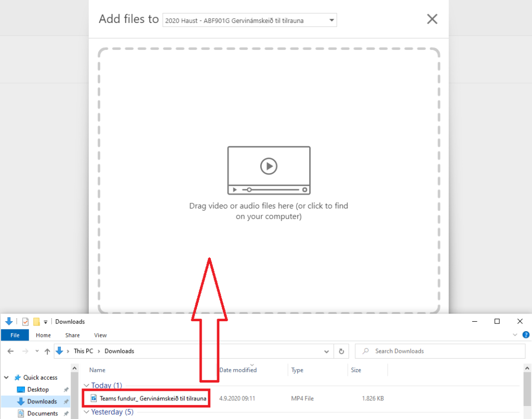Select Desktop in Quick access
The height and width of the screenshot is (419, 532).
pos(38,389)
